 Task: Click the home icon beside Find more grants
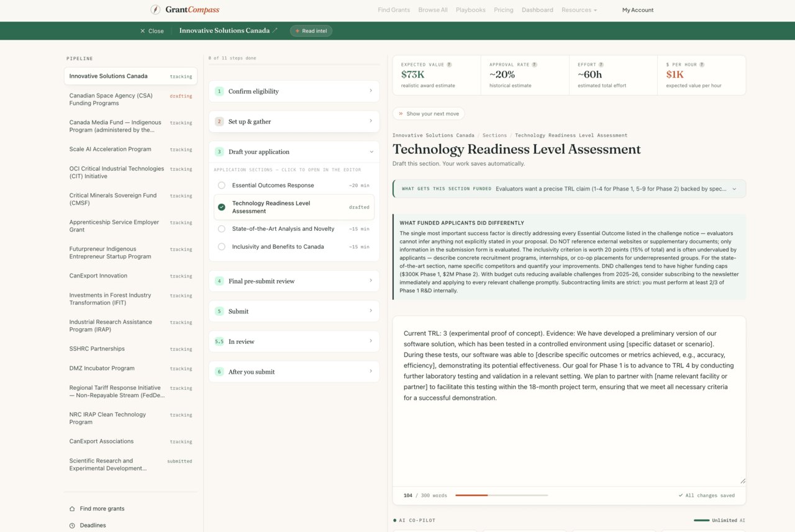click(72, 508)
